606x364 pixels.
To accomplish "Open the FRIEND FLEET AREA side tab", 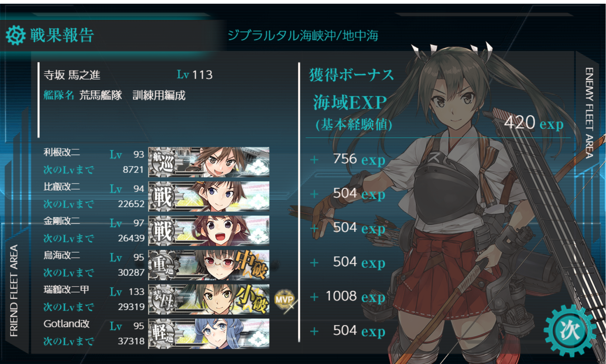I will point(14,291).
